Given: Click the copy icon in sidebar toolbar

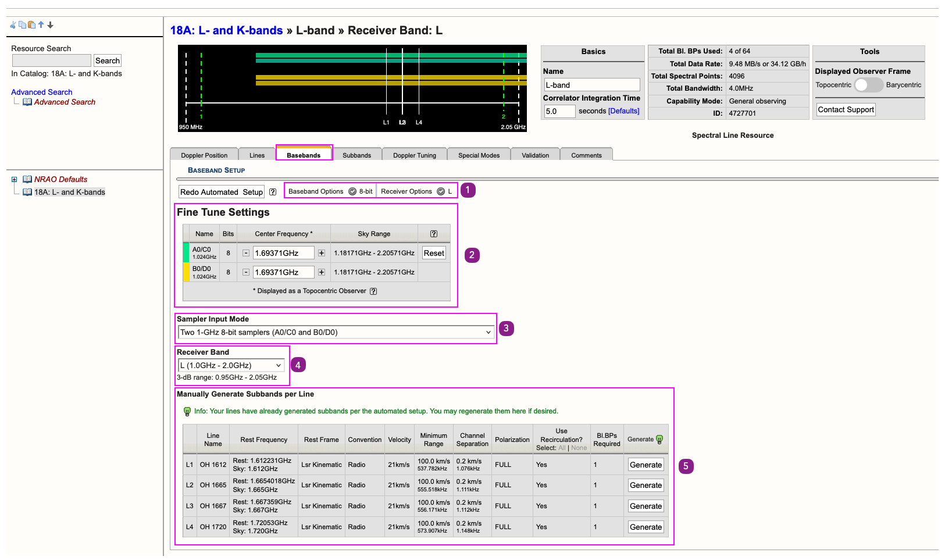Looking at the screenshot, I should [22, 25].
